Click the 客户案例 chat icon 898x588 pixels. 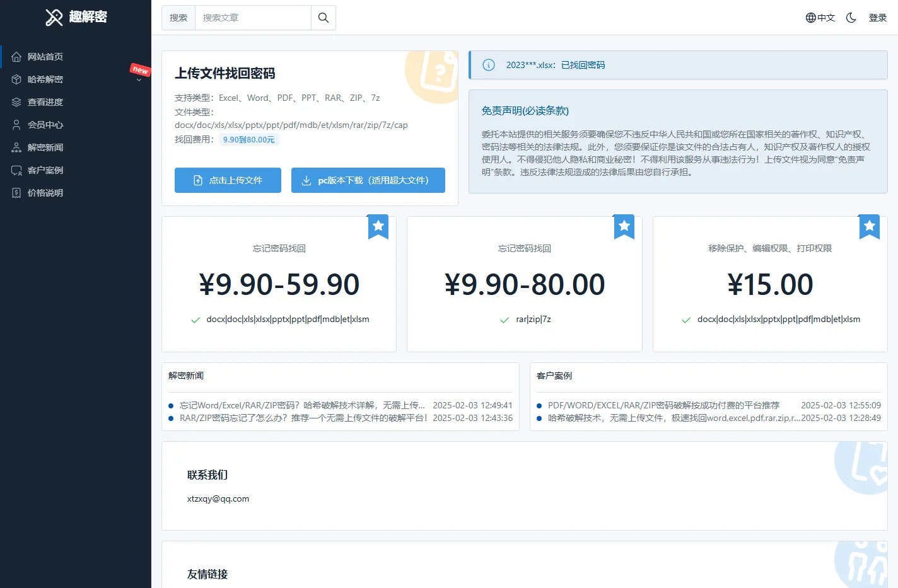16,170
